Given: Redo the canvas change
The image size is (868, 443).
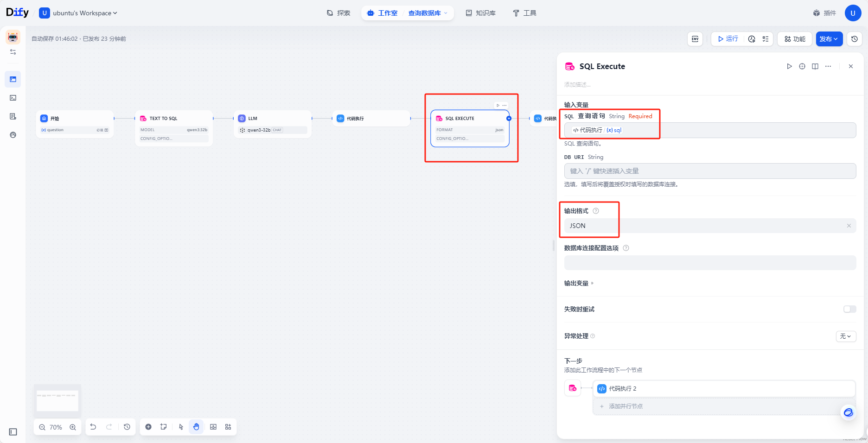Looking at the screenshot, I should click(x=109, y=427).
